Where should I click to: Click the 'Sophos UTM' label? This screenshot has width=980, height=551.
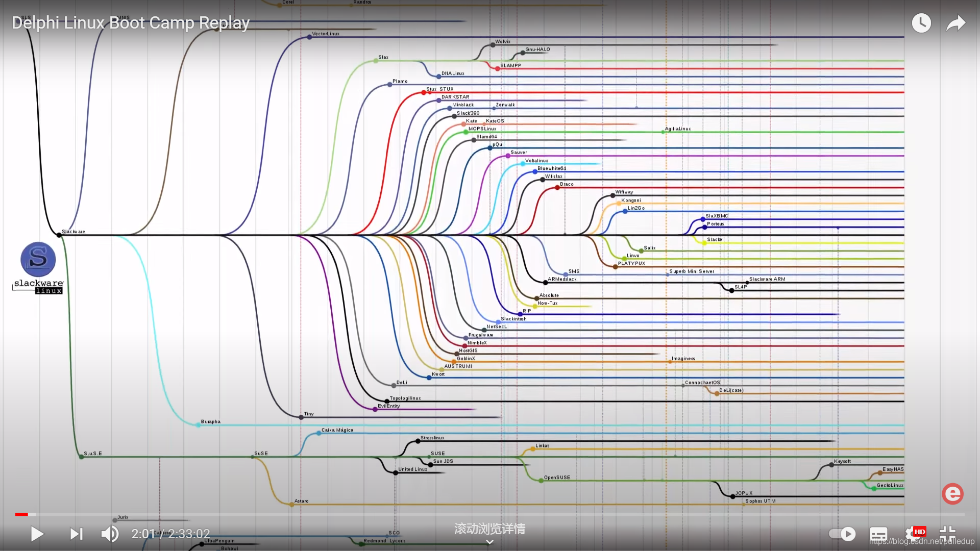pyautogui.click(x=761, y=501)
